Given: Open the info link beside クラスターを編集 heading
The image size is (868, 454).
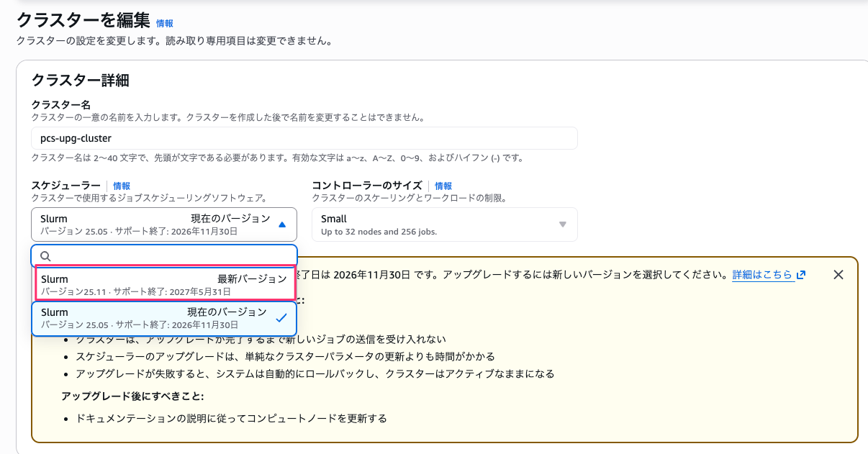Looking at the screenshot, I should 165,24.
